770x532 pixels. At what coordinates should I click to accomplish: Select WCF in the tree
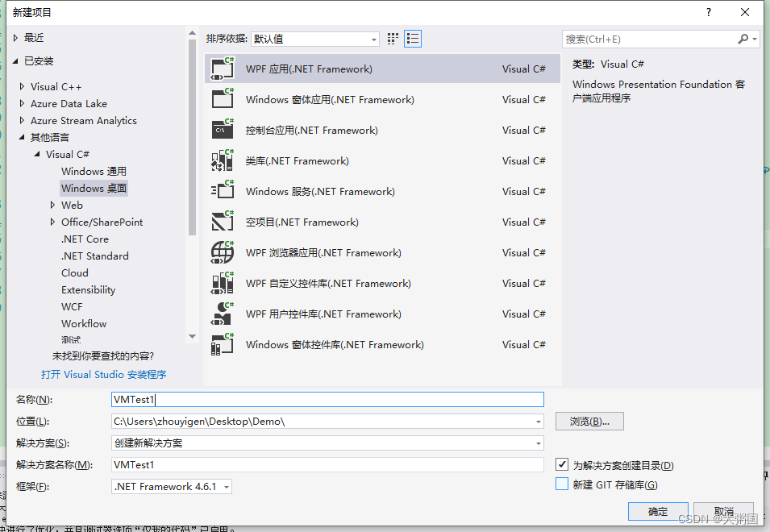[72, 307]
